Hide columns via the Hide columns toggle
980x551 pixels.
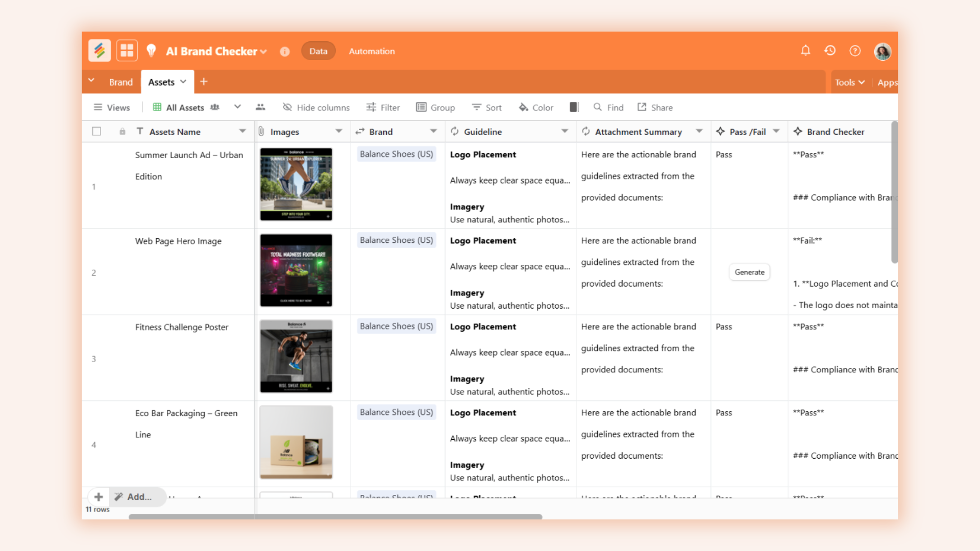tap(316, 108)
